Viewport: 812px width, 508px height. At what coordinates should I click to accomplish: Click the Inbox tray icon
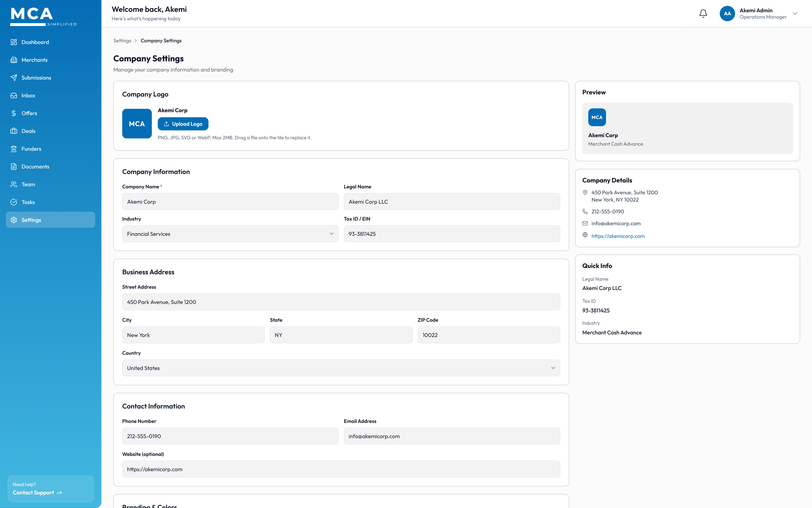point(14,95)
